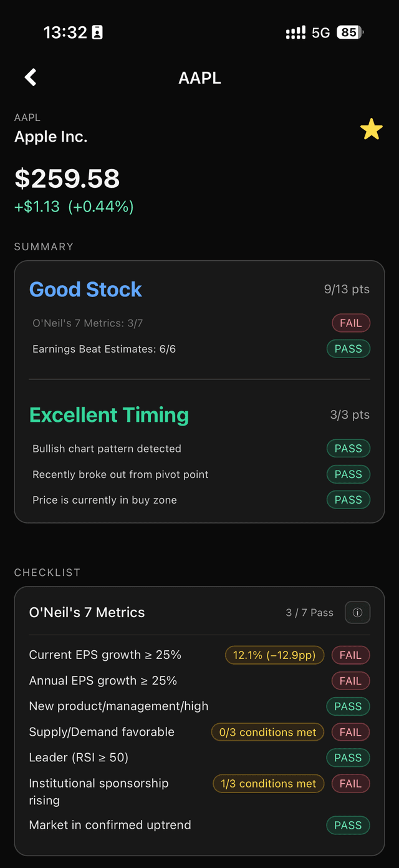Tap the PASS badge for Earnings Beat Estimates
Viewport: 399px width, 868px height.
348,349
